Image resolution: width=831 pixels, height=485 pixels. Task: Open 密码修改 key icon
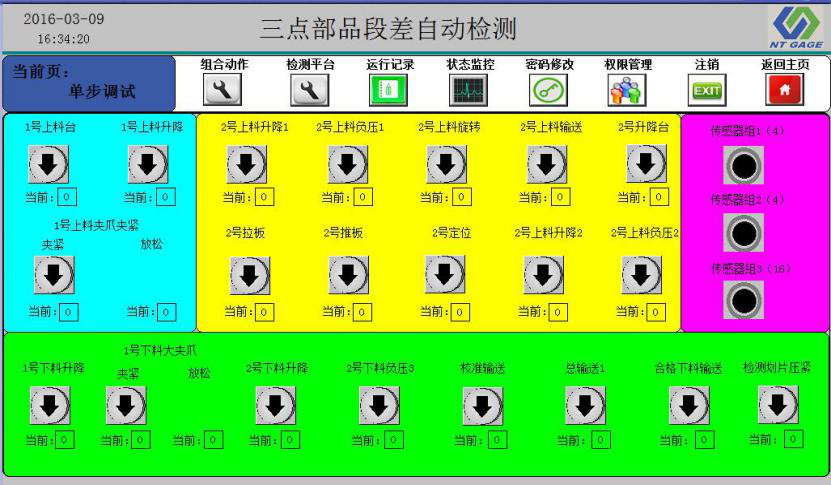click(549, 91)
